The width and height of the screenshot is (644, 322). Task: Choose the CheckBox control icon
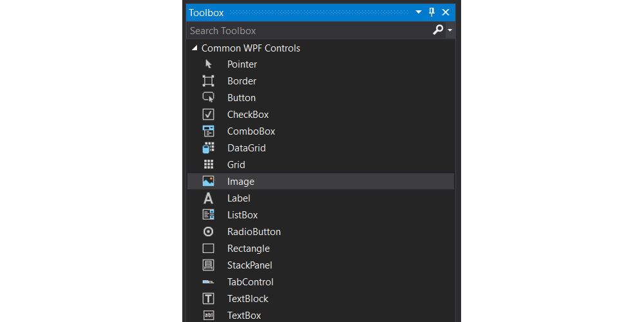coord(209,114)
